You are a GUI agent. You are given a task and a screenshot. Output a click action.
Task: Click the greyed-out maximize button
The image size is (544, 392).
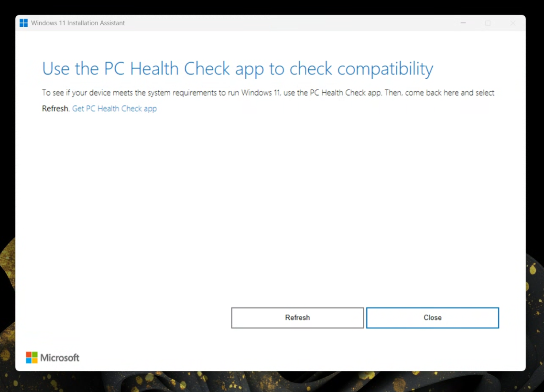coord(488,23)
